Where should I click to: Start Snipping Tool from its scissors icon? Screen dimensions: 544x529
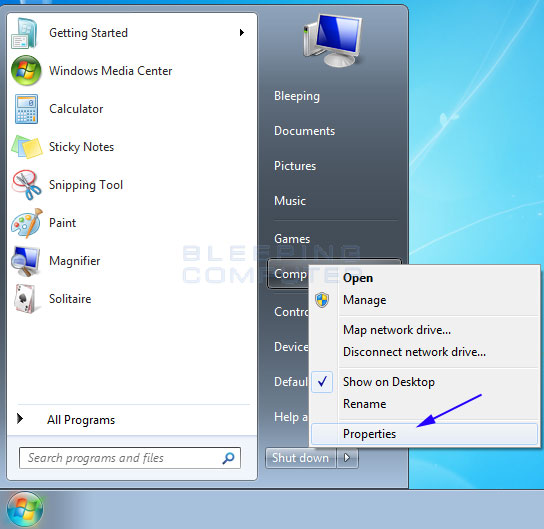26,185
